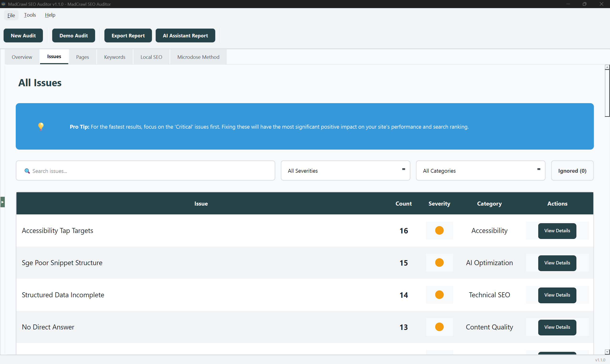Click orange severity dot for Structured Data Incomplete

click(439, 295)
